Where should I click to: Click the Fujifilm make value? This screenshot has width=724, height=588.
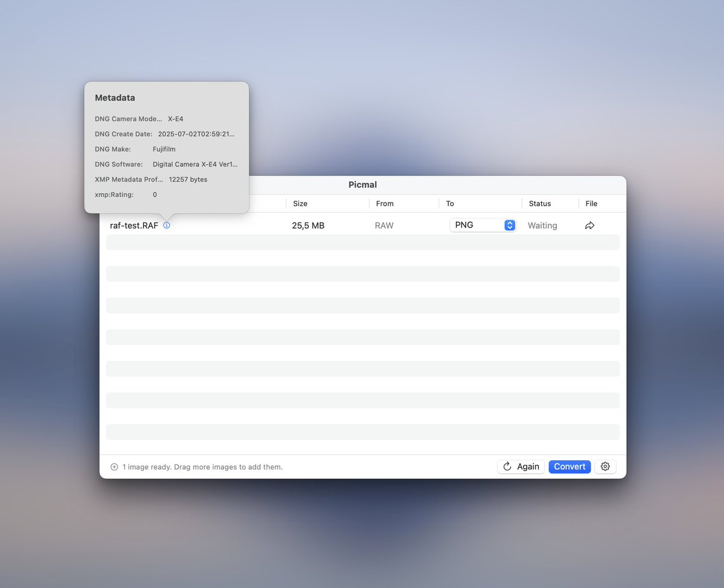164,149
